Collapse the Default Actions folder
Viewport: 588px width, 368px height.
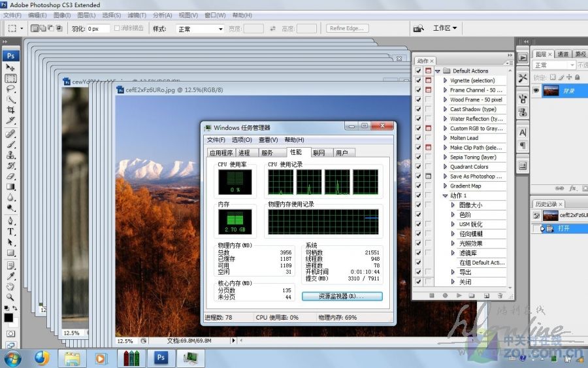[x=438, y=71]
